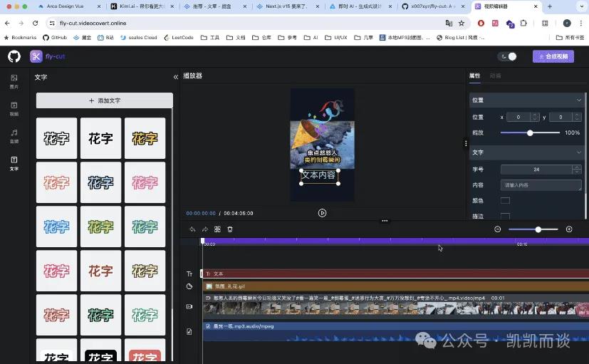Click the fly-cut scissors logo
Viewport: 589px width, 364px height.
tap(36, 56)
